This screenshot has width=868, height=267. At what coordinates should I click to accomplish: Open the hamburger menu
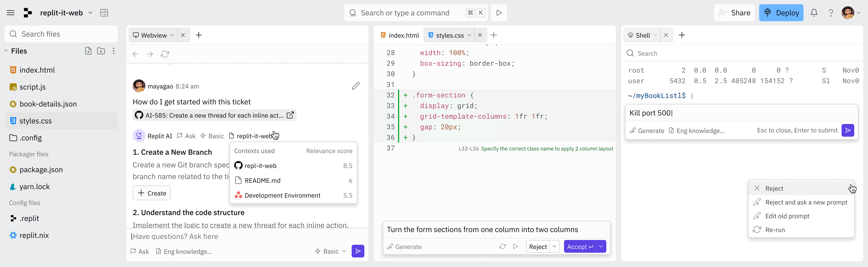click(x=11, y=13)
